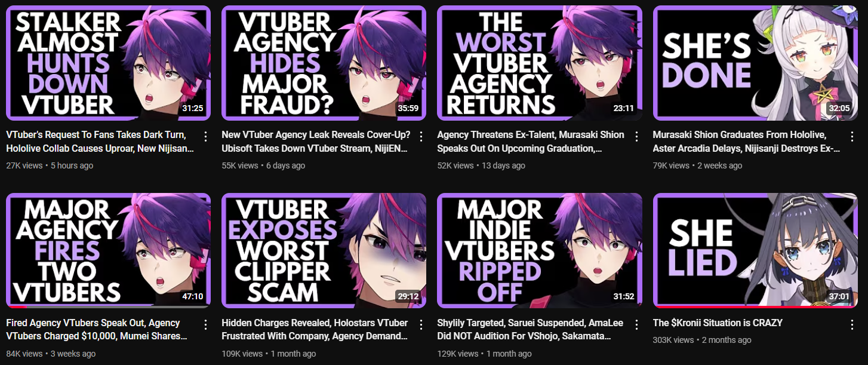868x365 pixels.
Task: Click the title "The $Kronii Situation is CRAZY"
Action: click(718, 323)
